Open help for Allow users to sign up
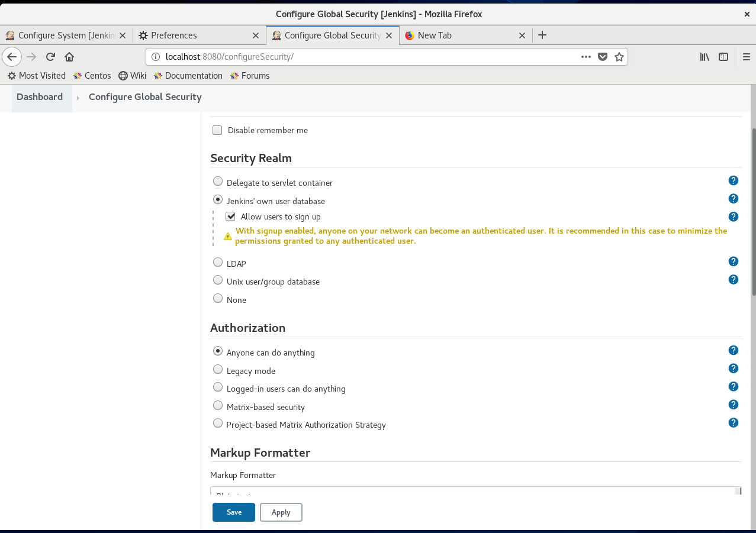 point(734,217)
